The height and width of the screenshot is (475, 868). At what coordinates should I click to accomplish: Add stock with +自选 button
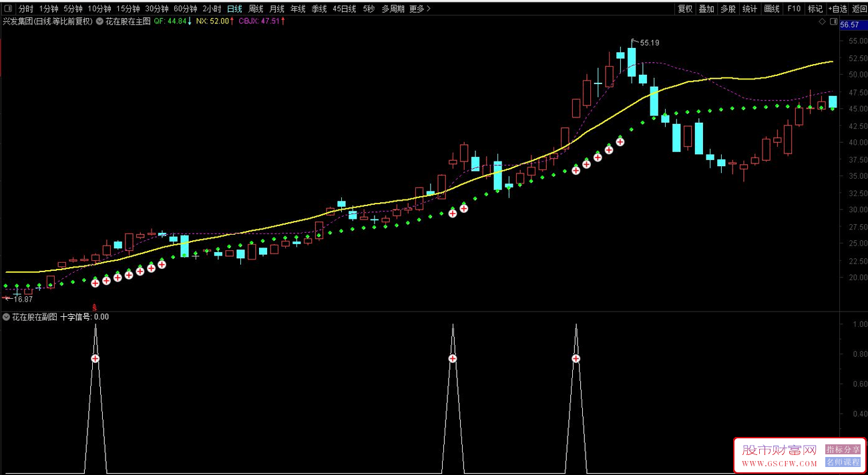838,9
